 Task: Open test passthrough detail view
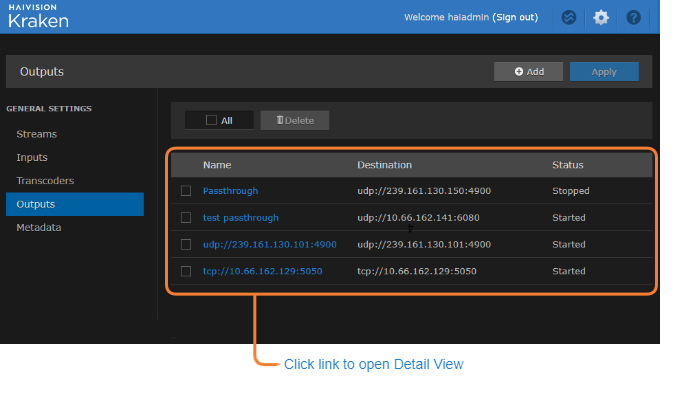click(x=241, y=218)
